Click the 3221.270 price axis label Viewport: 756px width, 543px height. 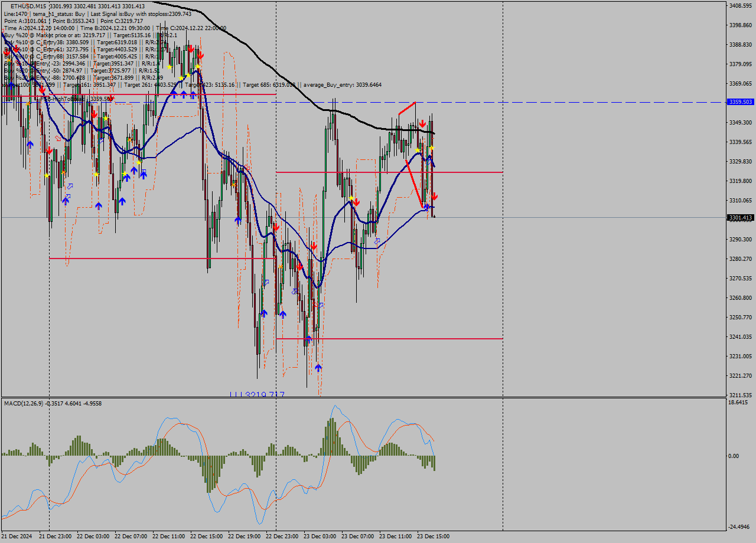point(741,376)
